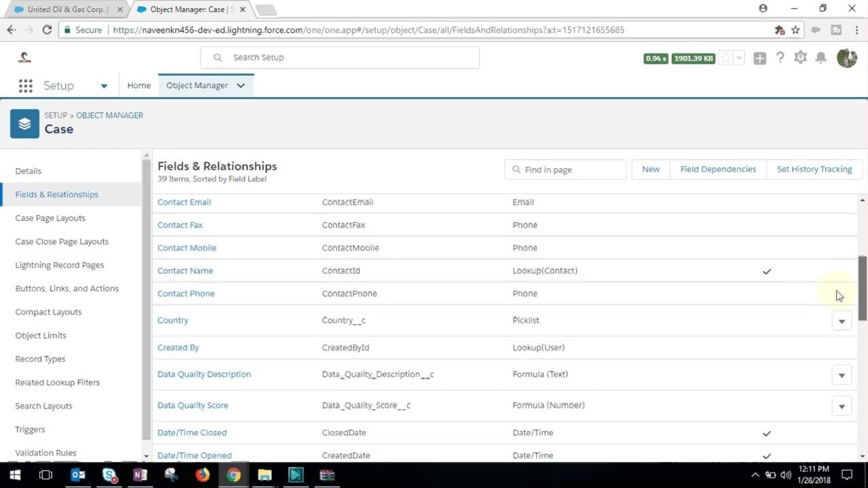Open File Explorer from the taskbar

pyautogui.click(x=264, y=475)
